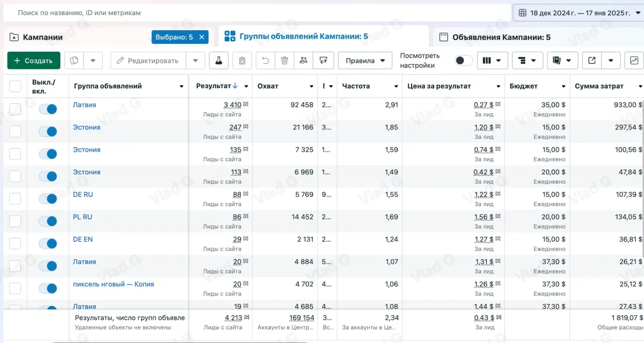This screenshot has height=343, width=644.
Task: Enable the Посмотреть настройки switch
Action: [463, 60]
